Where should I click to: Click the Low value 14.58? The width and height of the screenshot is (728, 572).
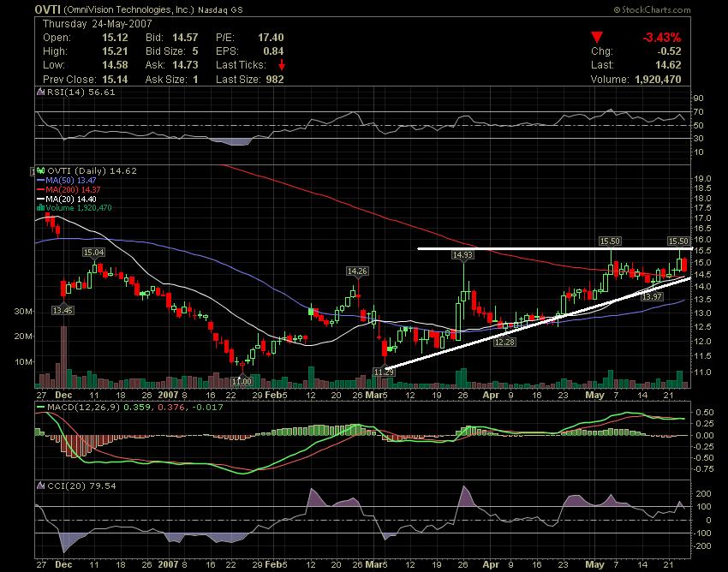pyautogui.click(x=115, y=65)
